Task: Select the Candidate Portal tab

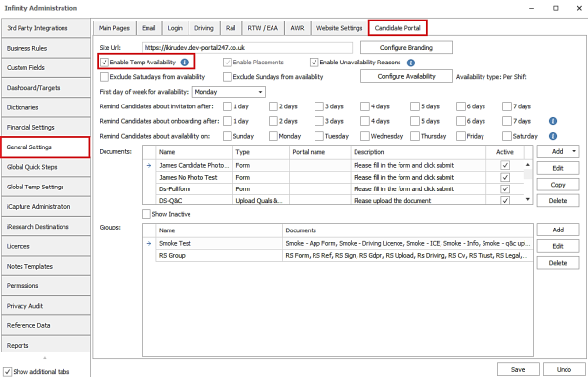Action: click(x=398, y=28)
